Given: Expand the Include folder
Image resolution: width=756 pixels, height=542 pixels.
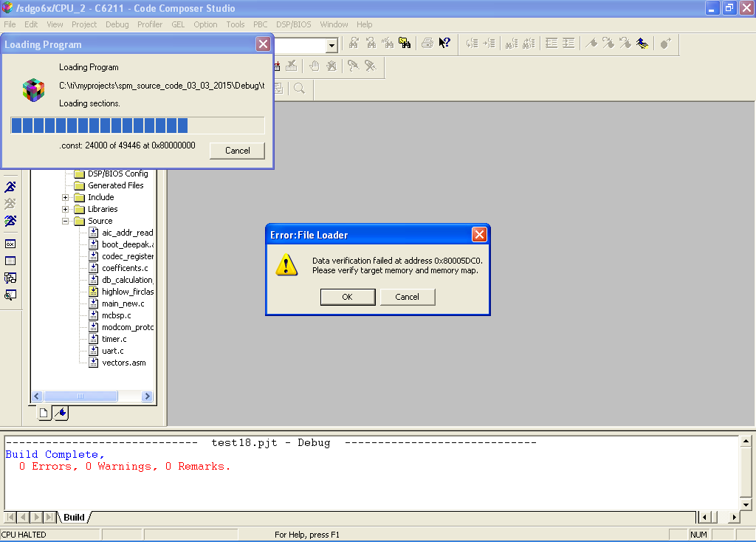Looking at the screenshot, I should point(65,197).
